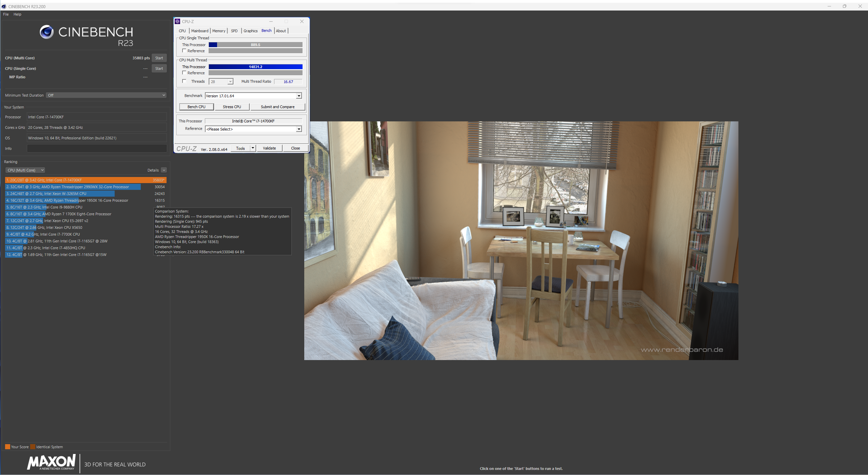Select ranking row i7-1165G7 @15W
868x475 pixels.
tap(86, 255)
